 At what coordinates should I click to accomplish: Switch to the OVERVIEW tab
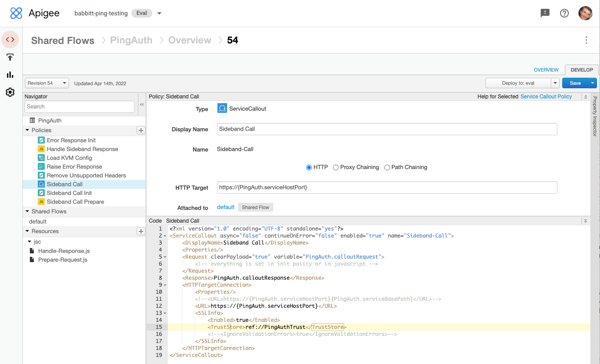point(546,69)
